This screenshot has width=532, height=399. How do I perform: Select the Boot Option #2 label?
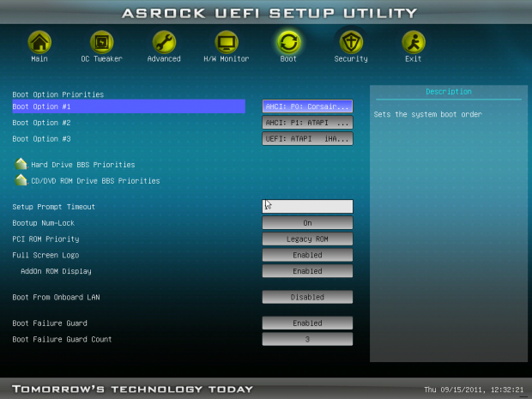pos(41,123)
